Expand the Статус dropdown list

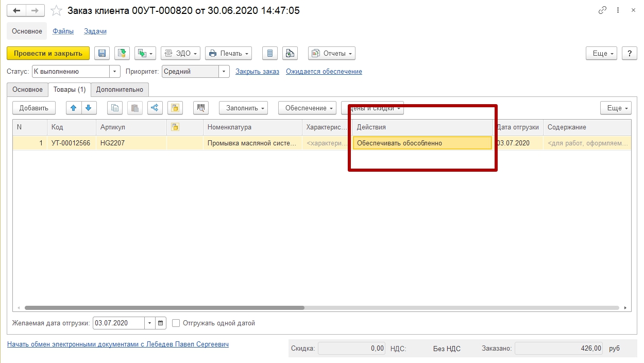tap(115, 72)
